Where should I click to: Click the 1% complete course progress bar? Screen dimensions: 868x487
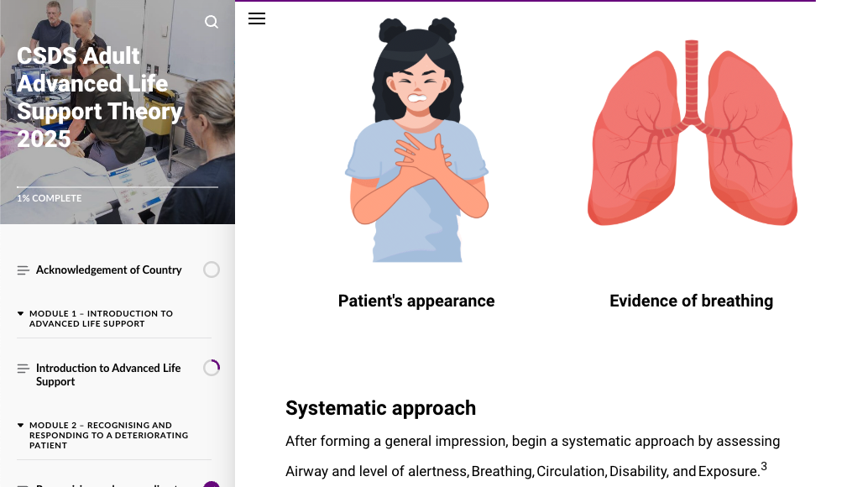coord(118,187)
